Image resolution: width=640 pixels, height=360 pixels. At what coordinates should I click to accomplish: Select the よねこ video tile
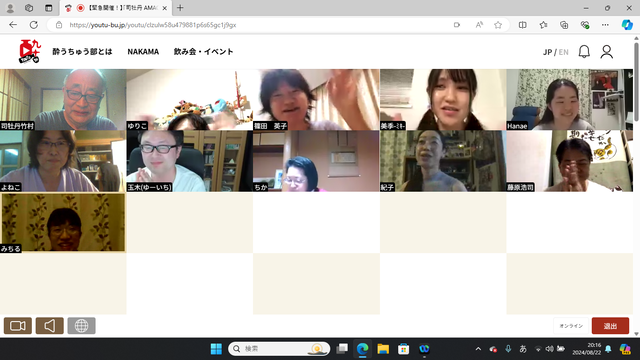63,161
